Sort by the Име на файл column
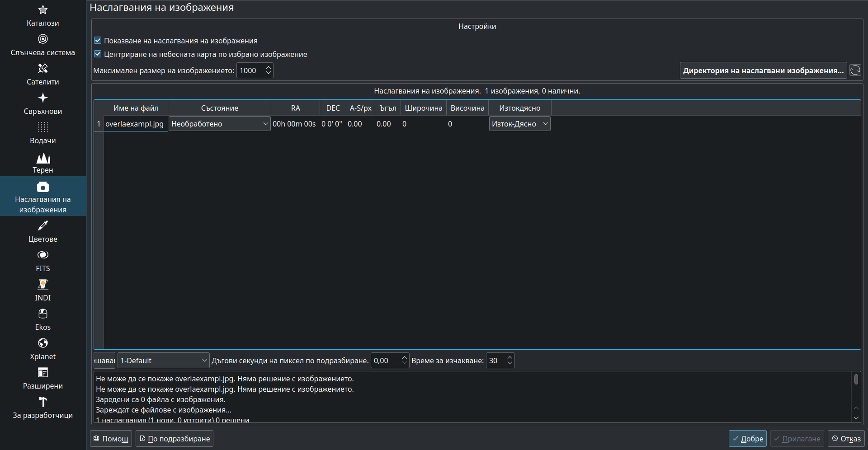This screenshot has width=868, height=450. tap(136, 108)
